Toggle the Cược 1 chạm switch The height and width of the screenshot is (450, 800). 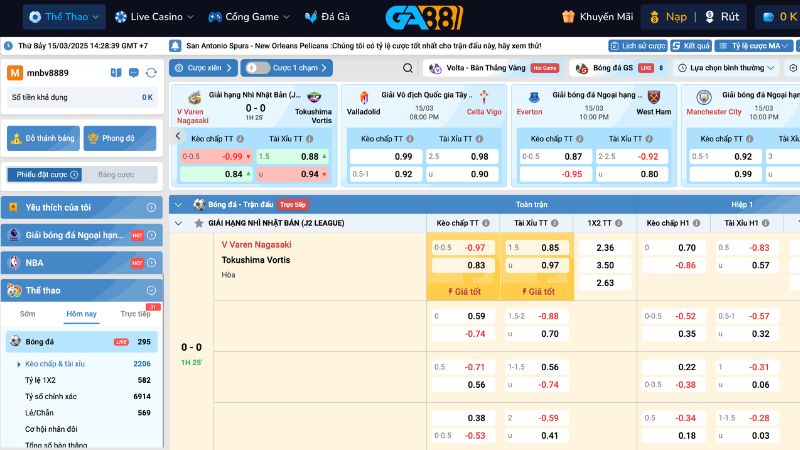(257, 68)
